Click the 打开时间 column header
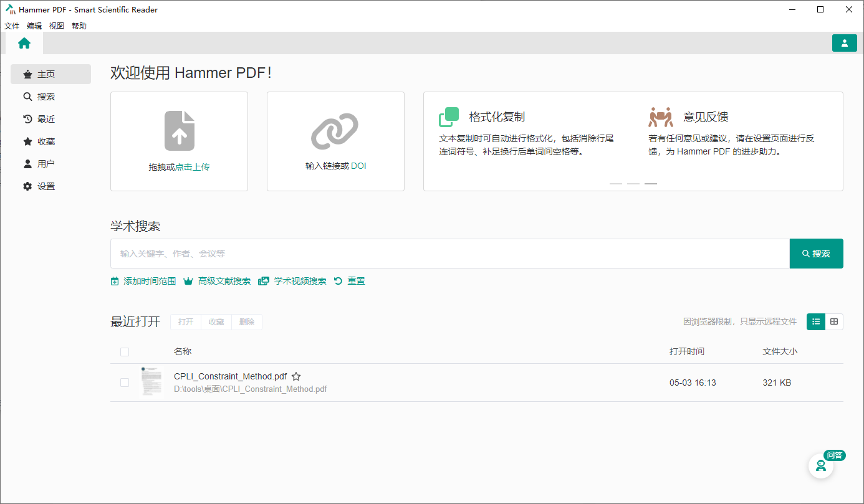864x504 pixels. point(687,351)
